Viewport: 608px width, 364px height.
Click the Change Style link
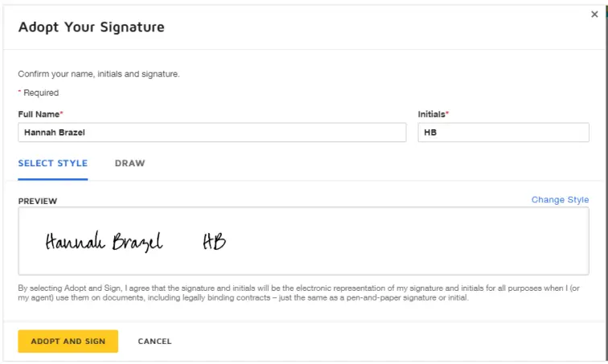pos(560,199)
